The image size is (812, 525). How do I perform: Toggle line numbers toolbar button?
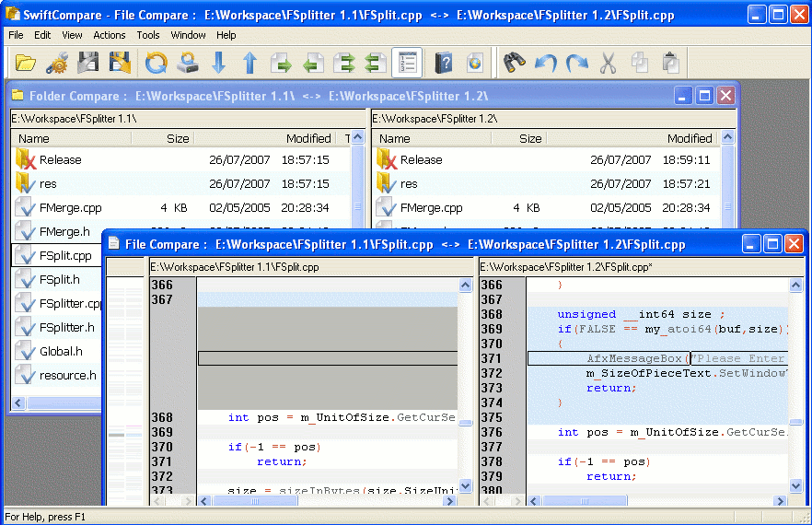pyautogui.click(x=407, y=63)
